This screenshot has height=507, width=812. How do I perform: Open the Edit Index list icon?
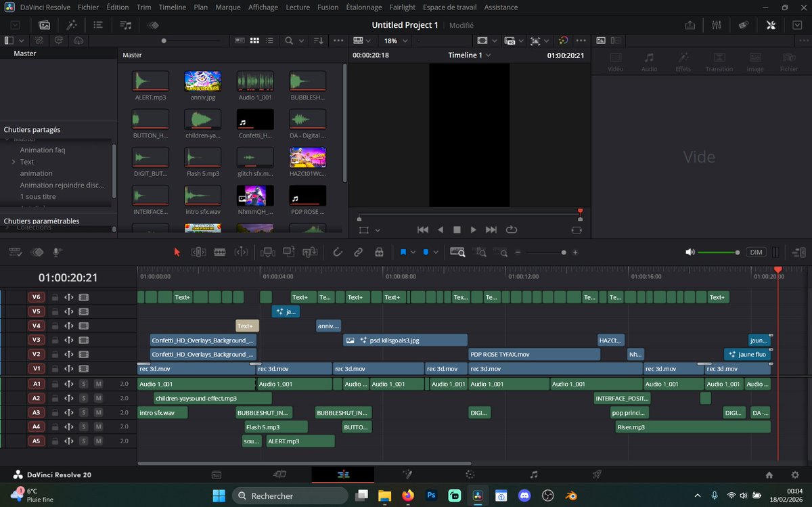tap(98, 24)
